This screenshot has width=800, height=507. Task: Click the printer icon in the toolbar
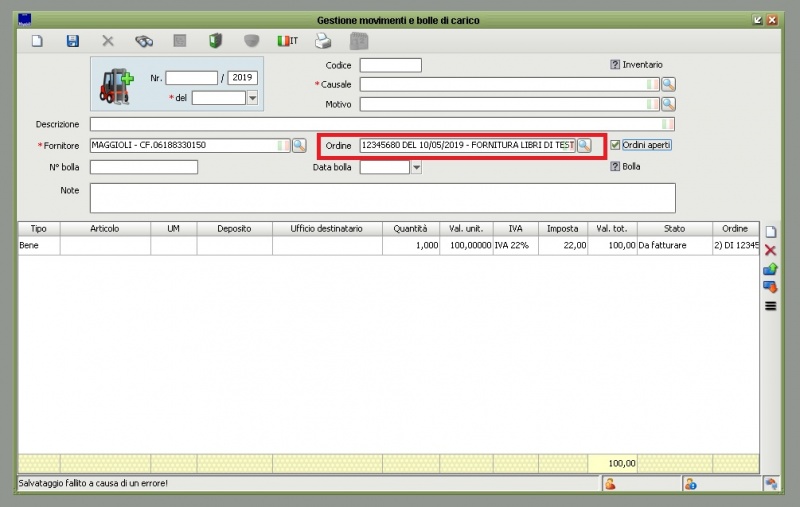(x=323, y=41)
